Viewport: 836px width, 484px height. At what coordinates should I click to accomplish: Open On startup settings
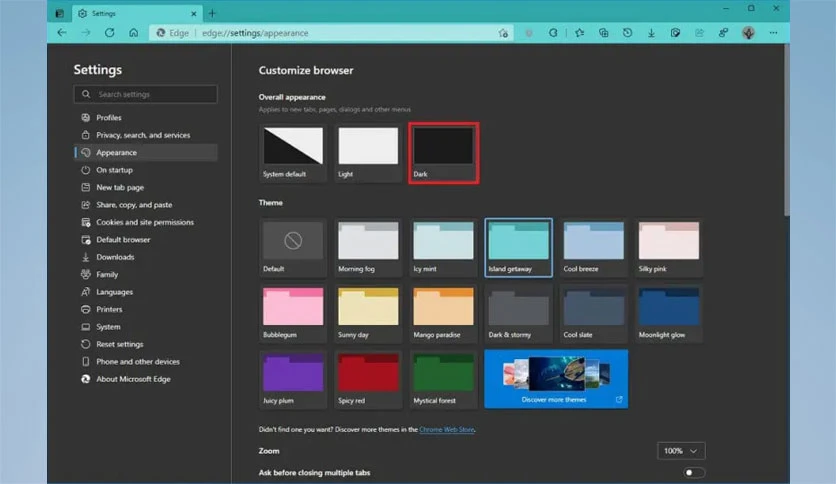click(x=146, y=170)
